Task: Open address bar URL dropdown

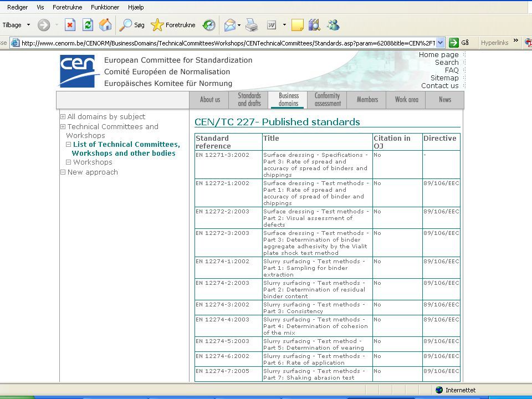Action: 441,43
